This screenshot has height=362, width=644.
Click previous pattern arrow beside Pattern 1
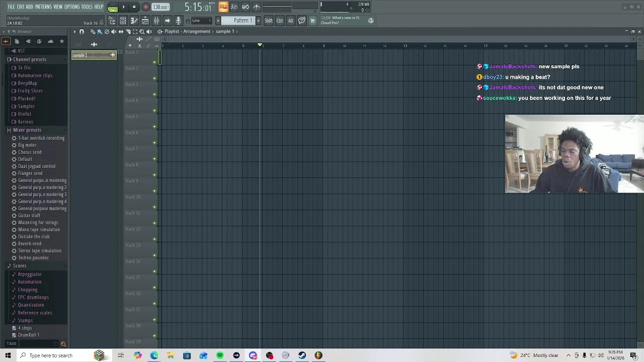click(218, 21)
